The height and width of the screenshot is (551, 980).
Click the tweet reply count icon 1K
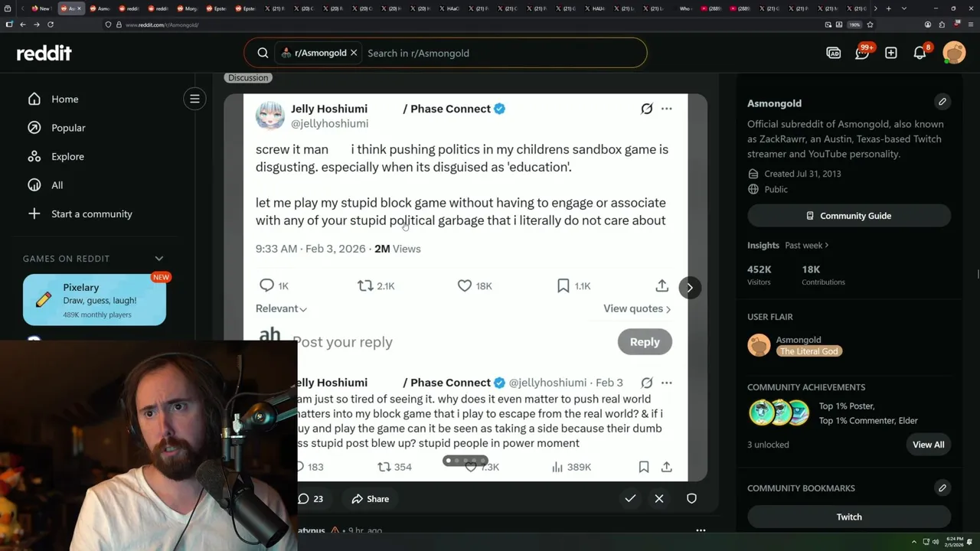(x=266, y=285)
